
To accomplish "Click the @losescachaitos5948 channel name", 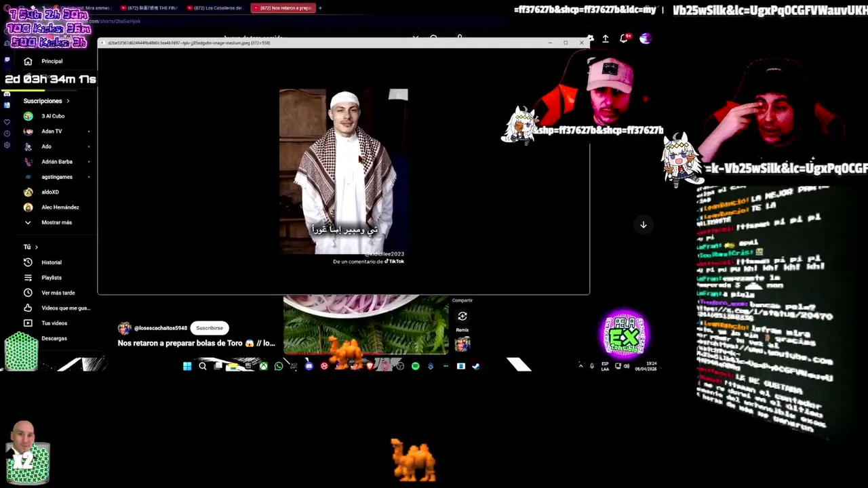I will (160, 328).
